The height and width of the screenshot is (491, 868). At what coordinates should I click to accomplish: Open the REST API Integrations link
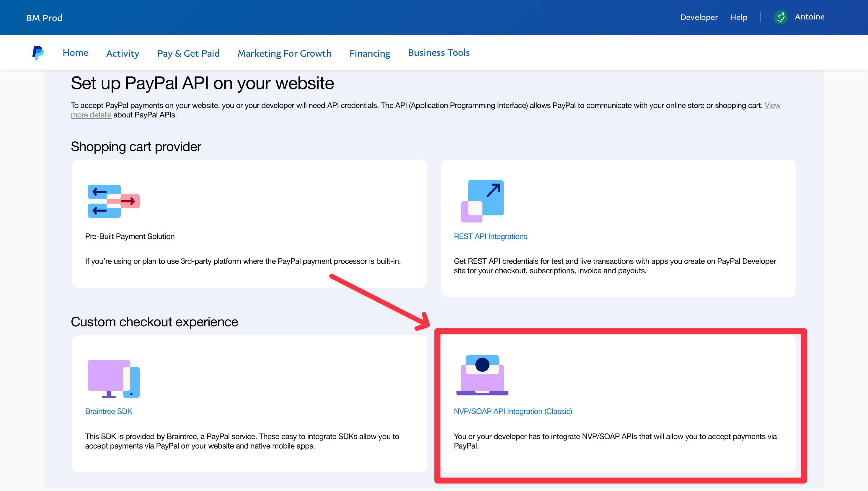tap(490, 236)
